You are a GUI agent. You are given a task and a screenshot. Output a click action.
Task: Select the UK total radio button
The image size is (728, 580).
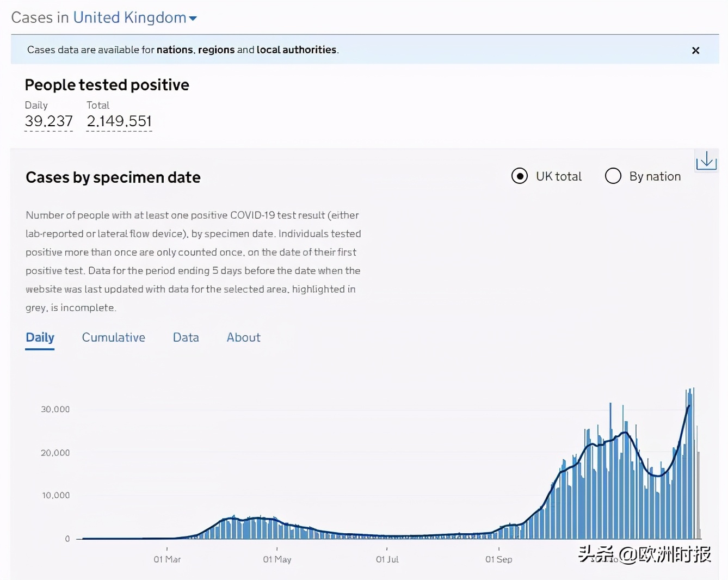coord(520,176)
